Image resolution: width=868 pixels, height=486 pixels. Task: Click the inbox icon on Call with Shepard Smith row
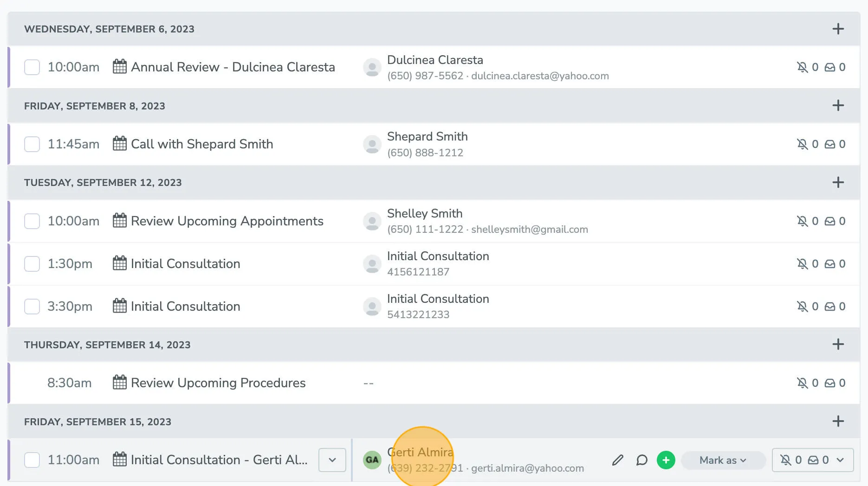pos(829,144)
